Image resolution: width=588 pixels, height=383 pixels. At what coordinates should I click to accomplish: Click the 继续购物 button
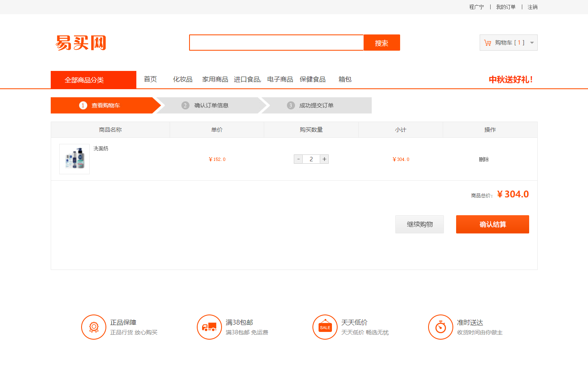[x=419, y=224]
